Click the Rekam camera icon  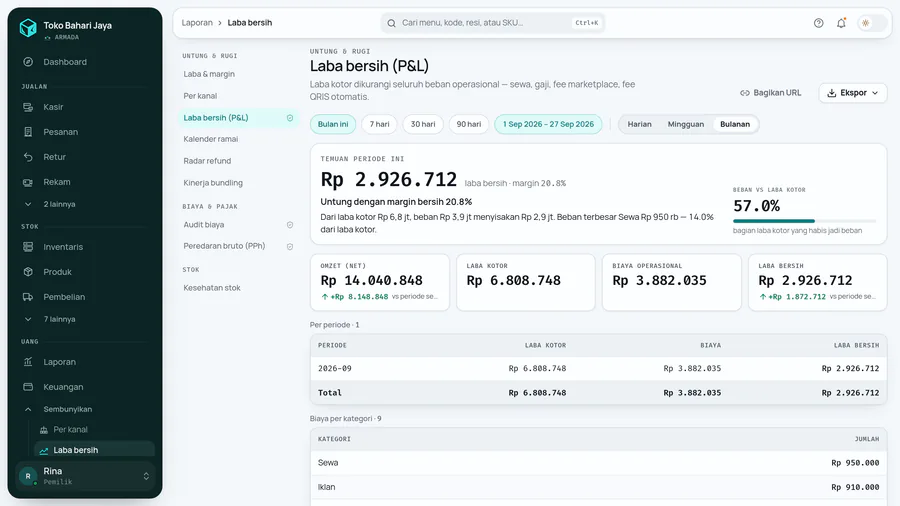28,182
